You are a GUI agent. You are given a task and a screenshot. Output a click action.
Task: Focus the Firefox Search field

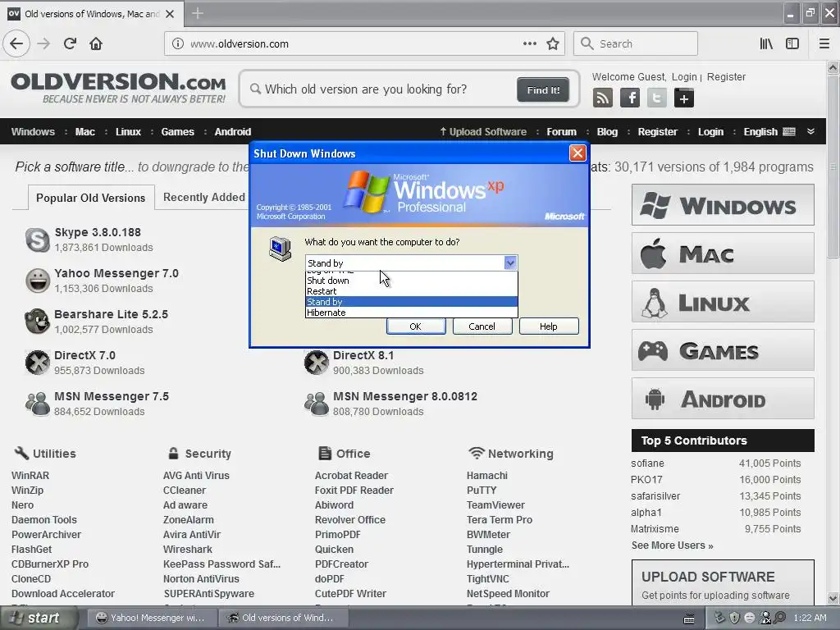tap(636, 43)
